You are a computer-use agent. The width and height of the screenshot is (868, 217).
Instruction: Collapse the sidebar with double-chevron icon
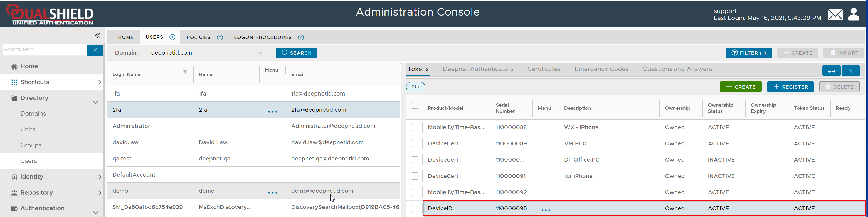(97, 35)
